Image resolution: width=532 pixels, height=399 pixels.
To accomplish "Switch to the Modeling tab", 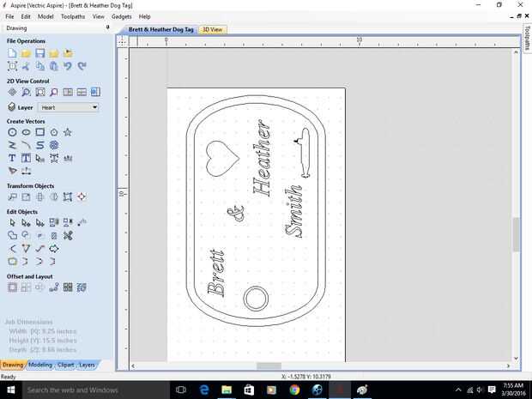I will click(40, 365).
